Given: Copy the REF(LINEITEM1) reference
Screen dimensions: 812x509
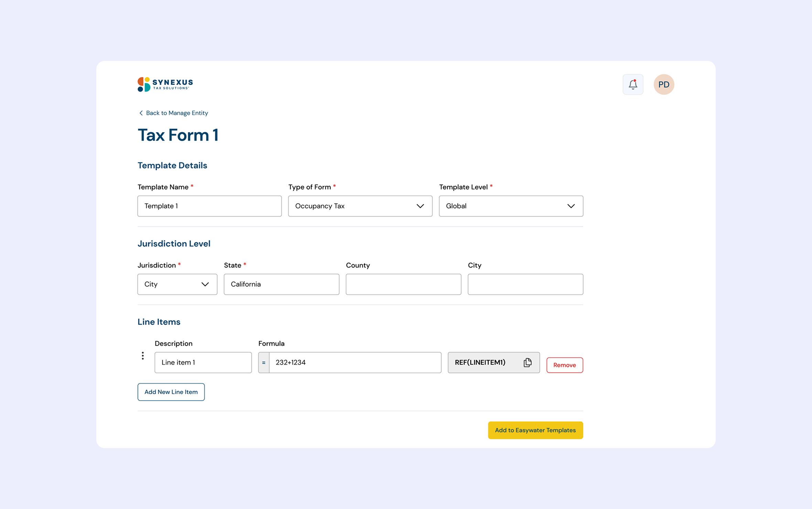Looking at the screenshot, I should (527, 362).
